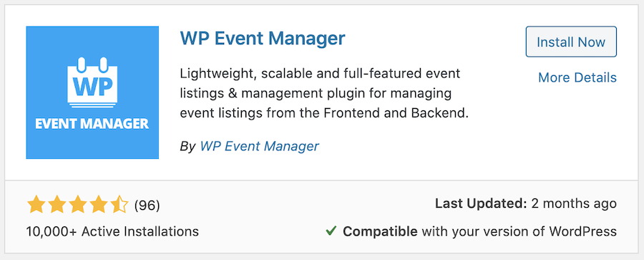The image size is (644, 260).
Task: Click the white WP calendar icon in logo
Action: 92,82
